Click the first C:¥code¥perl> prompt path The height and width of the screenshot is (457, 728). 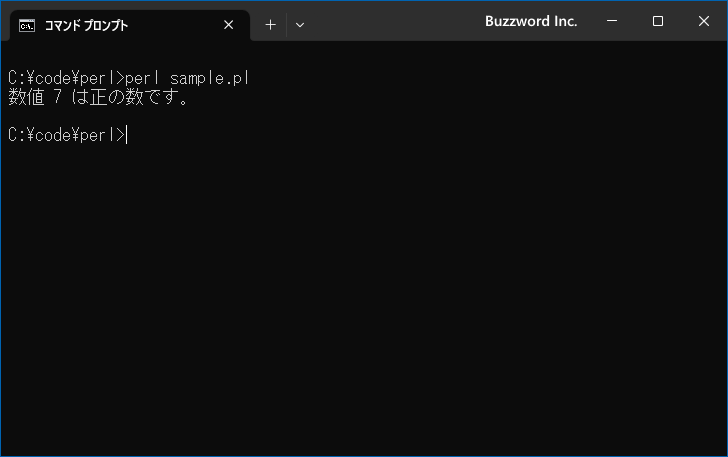(x=66, y=78)
